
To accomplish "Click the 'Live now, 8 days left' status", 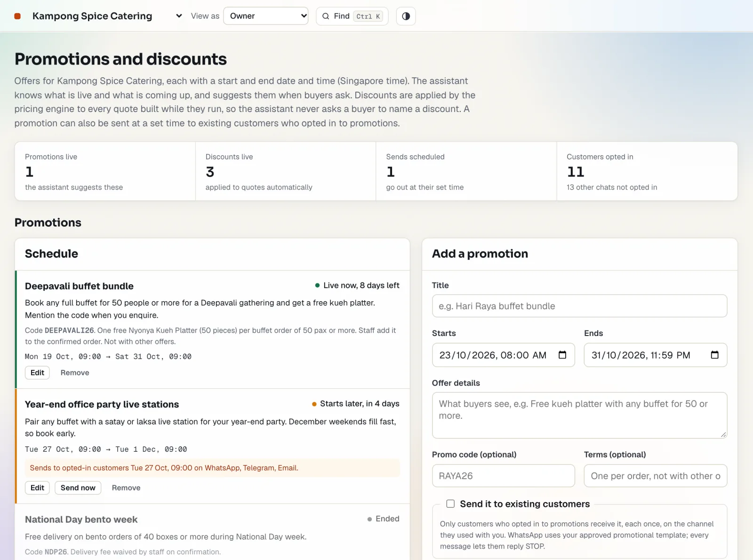I will [x=357, y=286].
